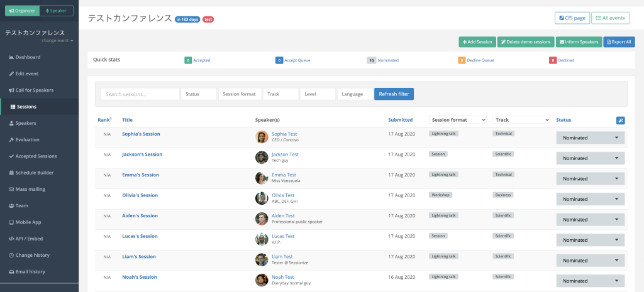Open the CfS page button

[572, 18]
